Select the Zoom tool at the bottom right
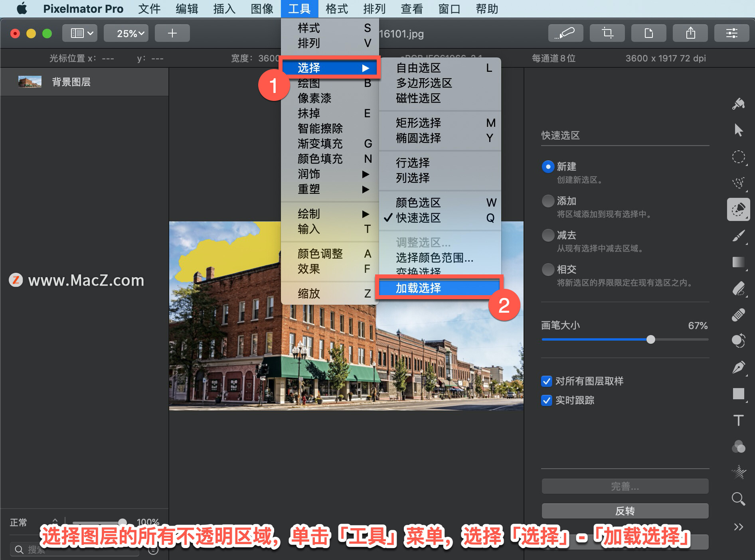This screenshot has height=560, width=755. click(x=738, y=499)
